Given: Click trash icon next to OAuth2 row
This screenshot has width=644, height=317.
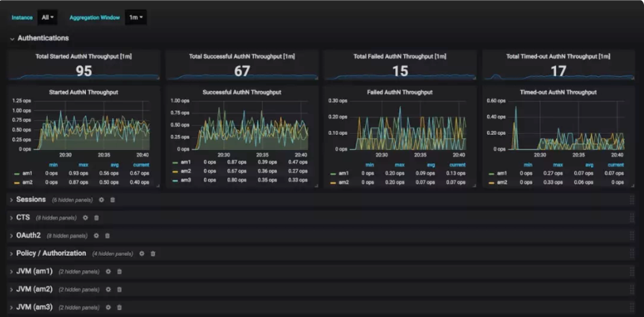Looking at the screenshot, I should pyautogui.click(x=107, y=236).
